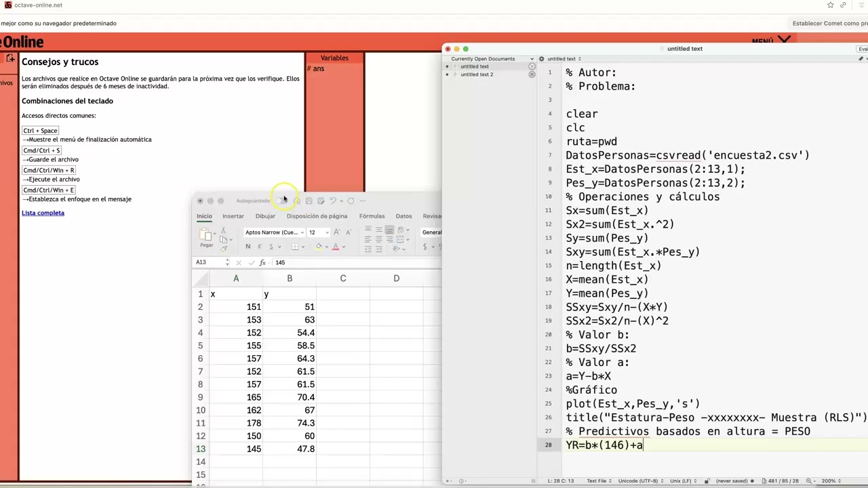Image resolution: width=868 pixels, height=488 pixels.
Task: Decrease font size with small A icon
Action: pyautogui.click(x=348, y=232)
